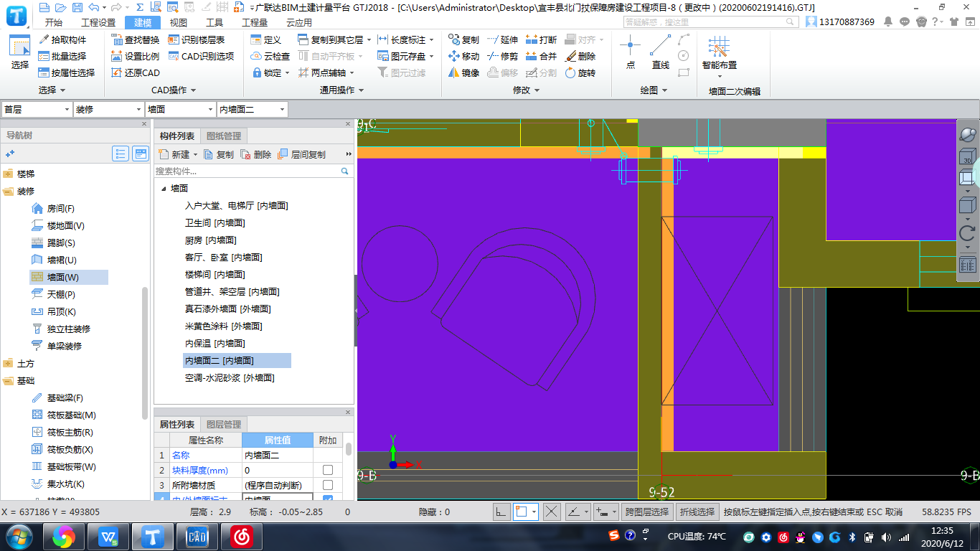Click 按属性选择 select by attribute

pyautogui.click(x=67, y=72)
